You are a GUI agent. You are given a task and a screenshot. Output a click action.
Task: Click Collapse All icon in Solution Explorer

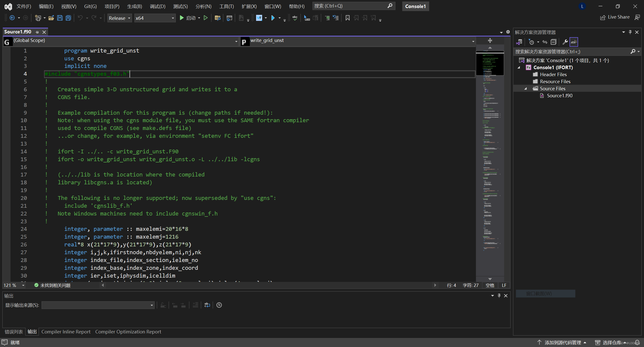553,42
